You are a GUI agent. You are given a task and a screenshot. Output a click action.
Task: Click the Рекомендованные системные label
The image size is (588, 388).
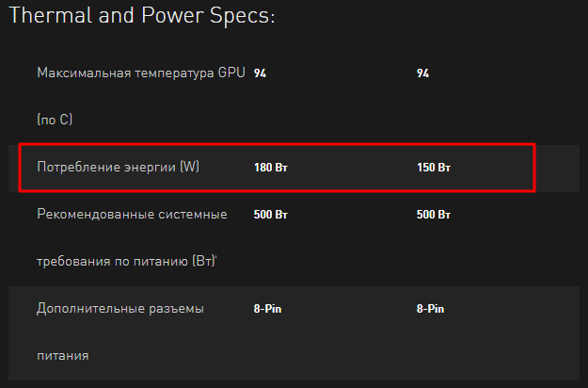tap(132, 215)
